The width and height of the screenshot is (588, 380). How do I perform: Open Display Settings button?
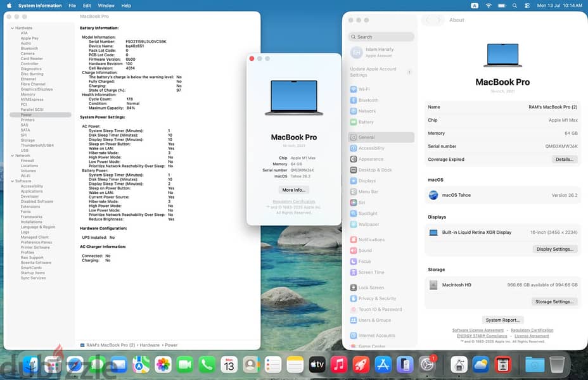pyautogui.click(x=554, y=249)
